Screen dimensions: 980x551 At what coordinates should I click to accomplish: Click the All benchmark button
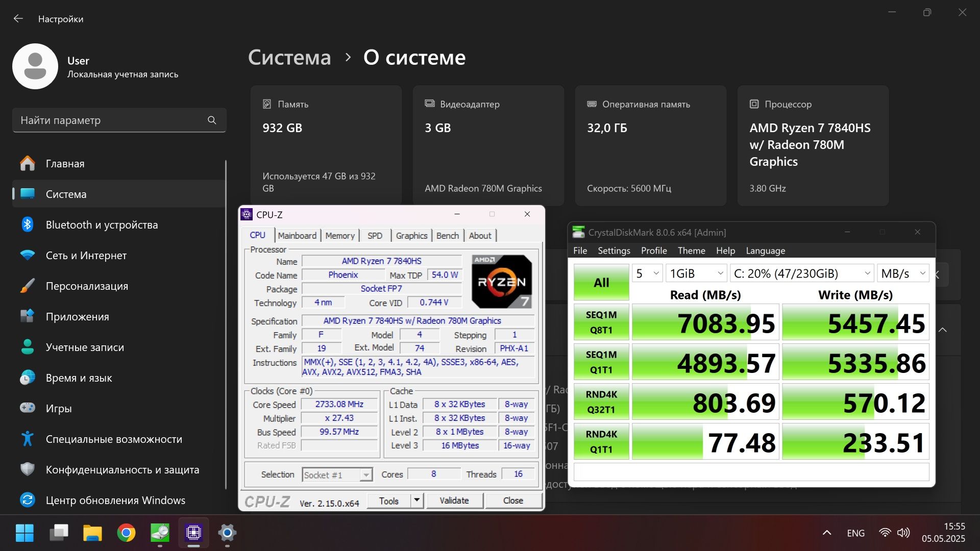[x=601, y=282]
